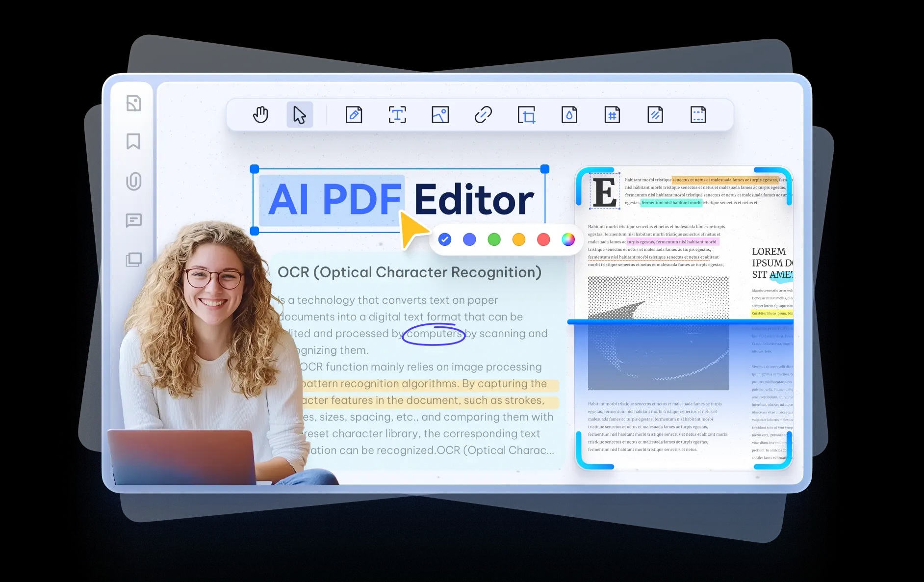This screenshot has height=582, width=924.
Task: Select the red color swatch
Action: click(x=543, y=239)
